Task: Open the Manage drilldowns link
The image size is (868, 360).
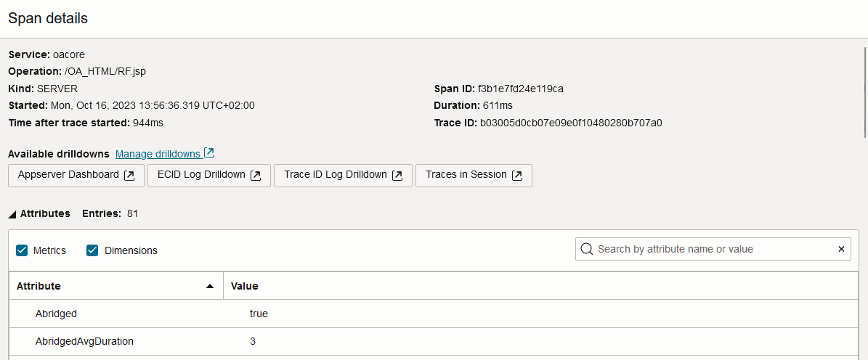Action: [158, 154]
